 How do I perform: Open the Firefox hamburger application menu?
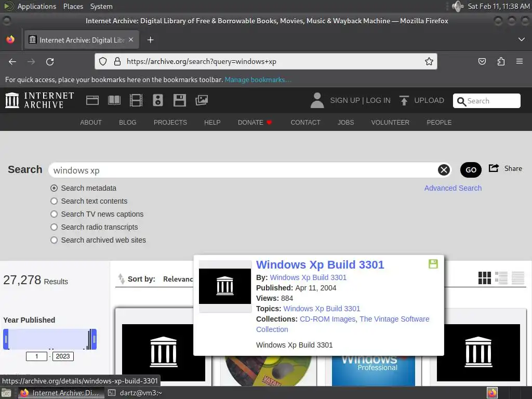point(520,61)
